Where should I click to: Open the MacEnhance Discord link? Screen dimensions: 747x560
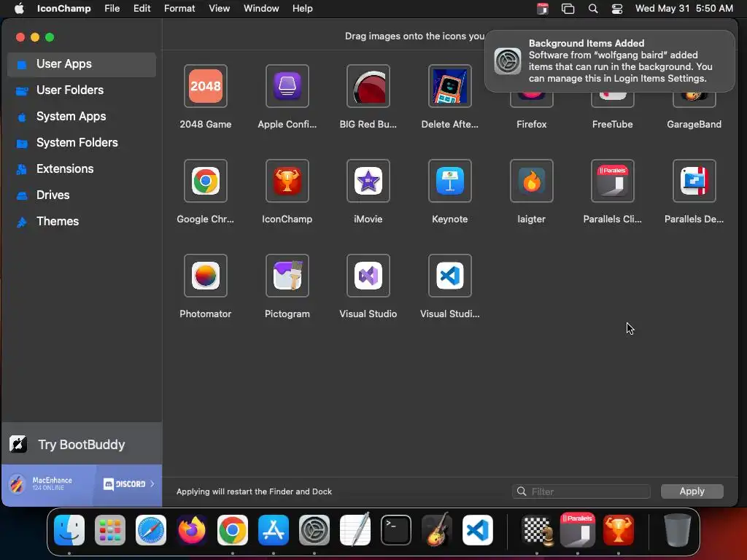click(82, 485)
